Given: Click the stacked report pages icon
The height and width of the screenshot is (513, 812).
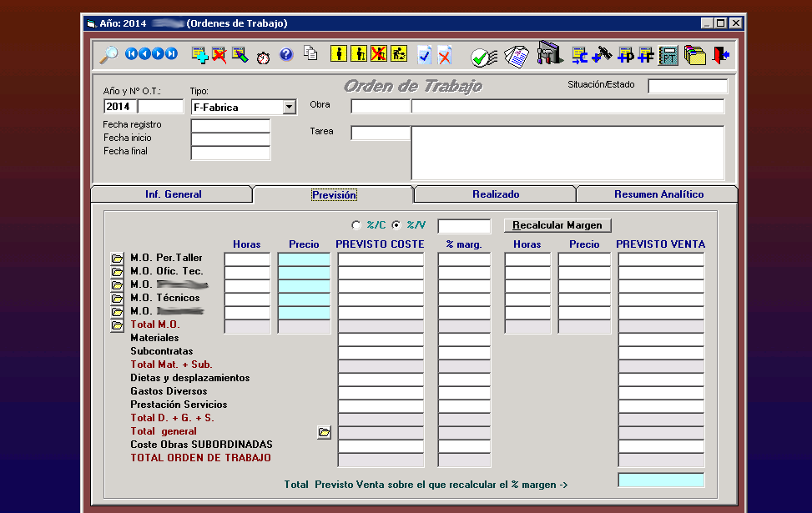Looking at the screenshot, I should point(517,57).
